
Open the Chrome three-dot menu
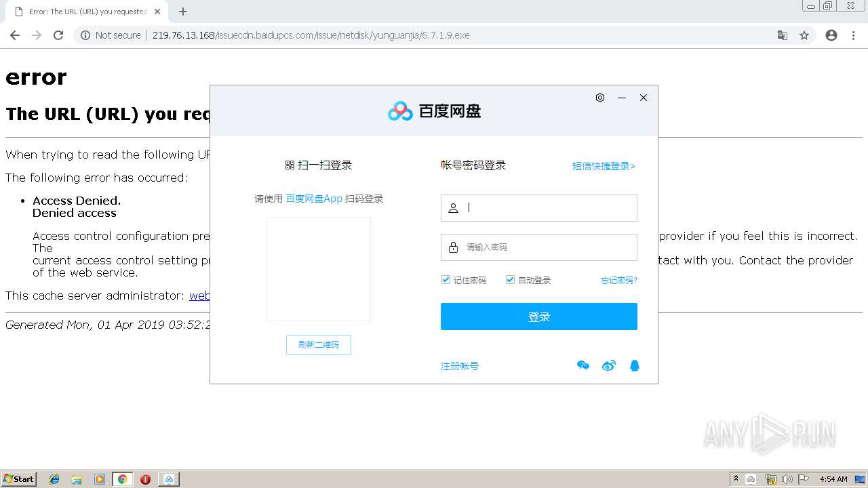(x=853, y=35)
